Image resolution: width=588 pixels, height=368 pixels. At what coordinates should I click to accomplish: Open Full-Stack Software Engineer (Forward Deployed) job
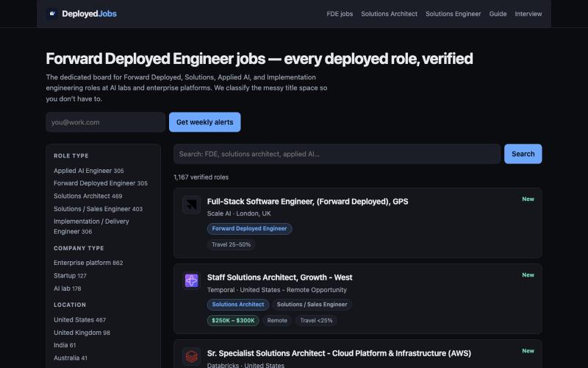(x=307, y=202)
